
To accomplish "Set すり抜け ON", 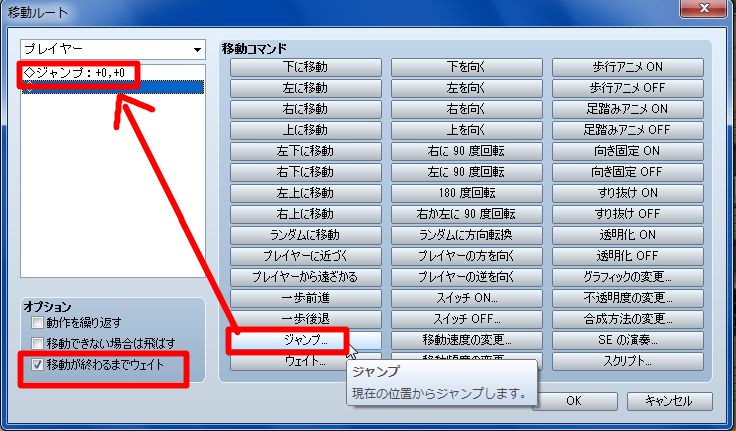I will 628,193.
